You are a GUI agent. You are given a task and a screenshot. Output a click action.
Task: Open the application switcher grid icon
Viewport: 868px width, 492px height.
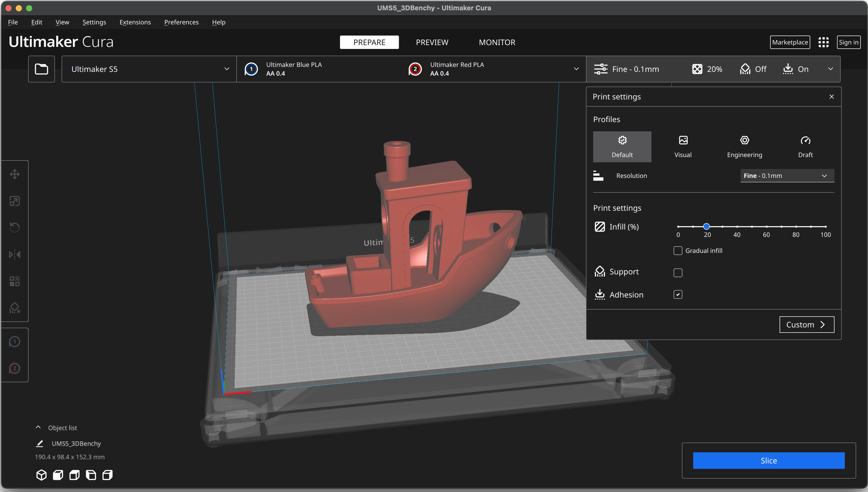point(823,42)
